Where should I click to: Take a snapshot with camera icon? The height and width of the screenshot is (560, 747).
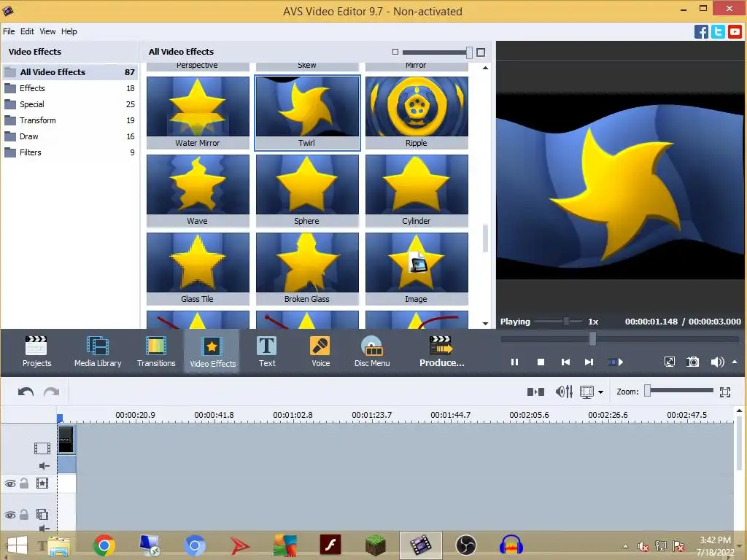(693, 362)
